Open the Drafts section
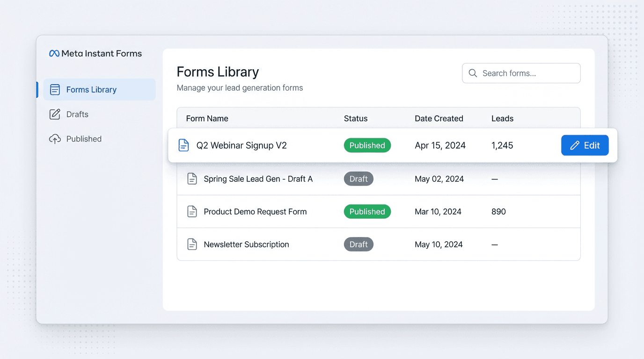The width and height of the screenshot is (644, 359). coord(77,114)
